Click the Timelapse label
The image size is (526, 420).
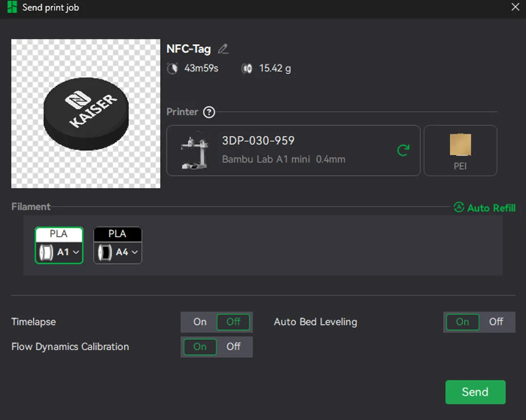click(x=34, y=322)
